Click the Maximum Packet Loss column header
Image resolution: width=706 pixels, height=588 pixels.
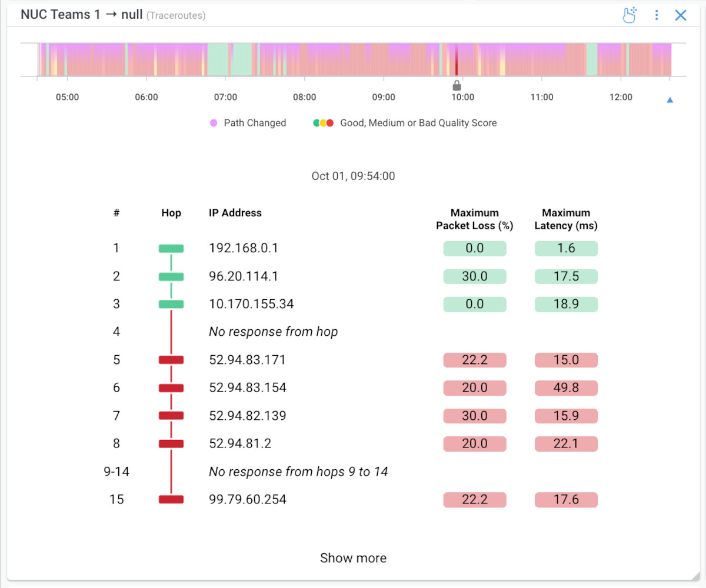coord(475,219)
